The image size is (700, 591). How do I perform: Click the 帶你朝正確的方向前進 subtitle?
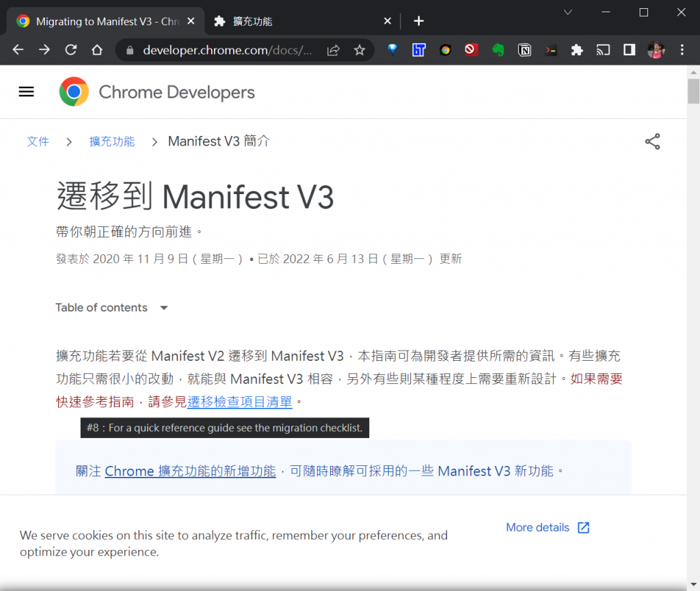click(x=129, y=232)
